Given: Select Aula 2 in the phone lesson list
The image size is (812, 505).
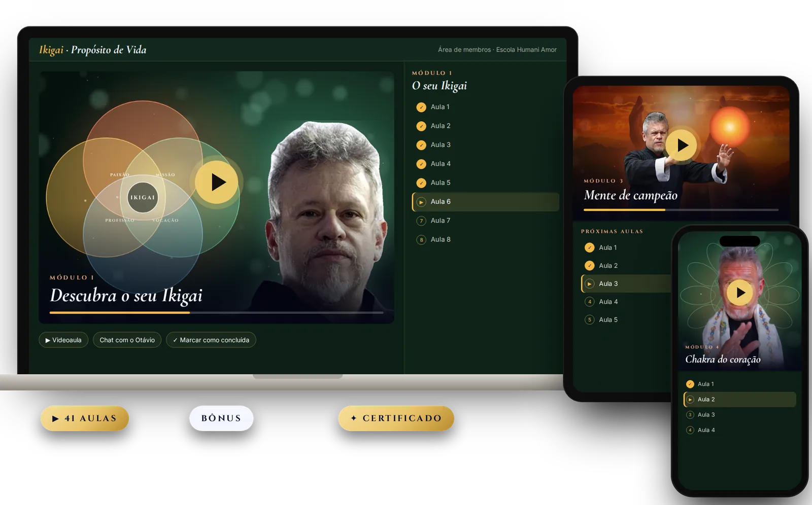Looking at the screenshot, I should (740, 400).
